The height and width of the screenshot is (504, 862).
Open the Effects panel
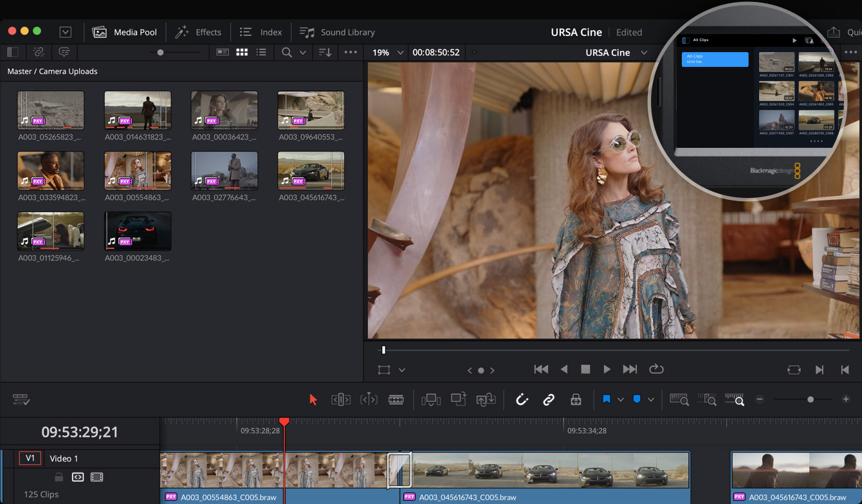tap(198, 32)
